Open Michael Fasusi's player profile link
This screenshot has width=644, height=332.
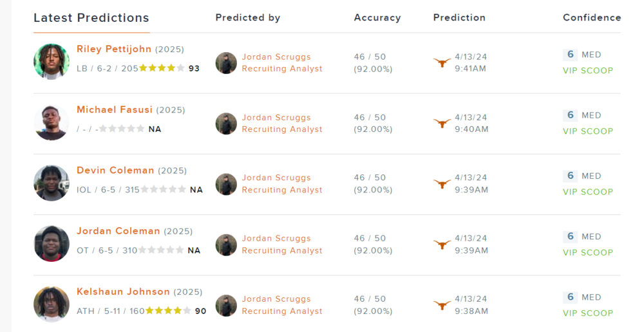coord(115,109)
